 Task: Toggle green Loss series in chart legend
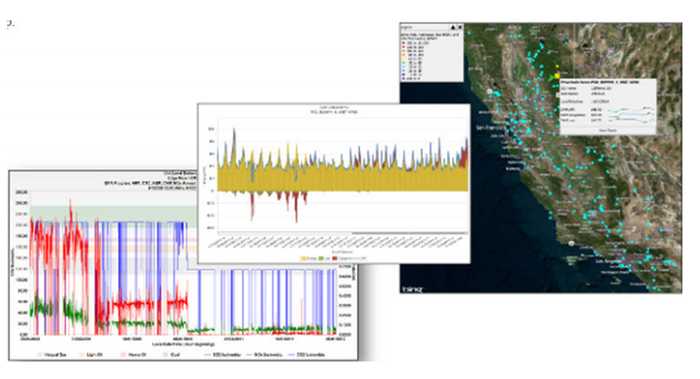click(324, 258)
